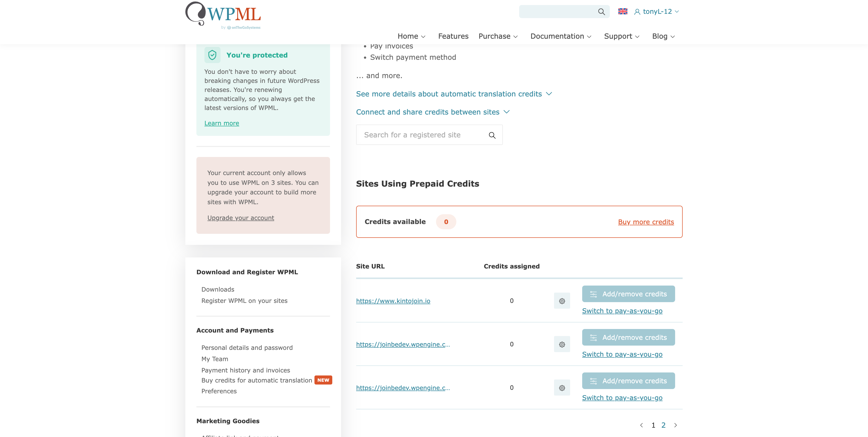The image size is (868, 437).
Task: Switch third row site to pay-as-you-go
Action: [x=622, y=398]
